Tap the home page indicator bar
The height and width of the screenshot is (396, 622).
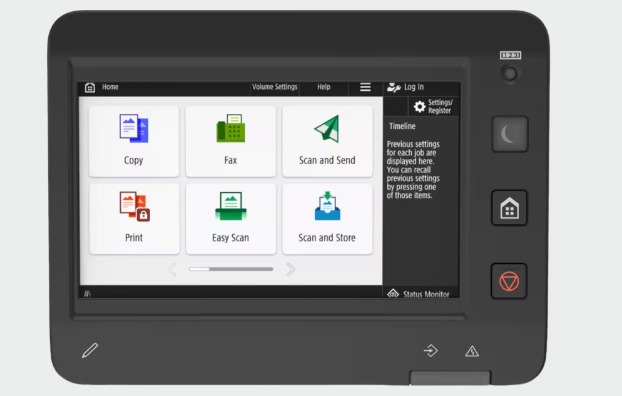231,269
